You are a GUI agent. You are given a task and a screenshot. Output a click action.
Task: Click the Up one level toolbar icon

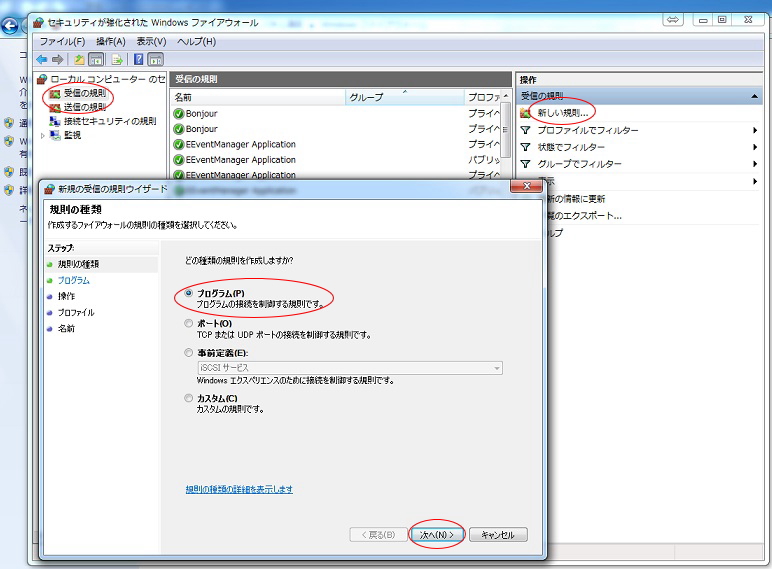pos(79,60)
